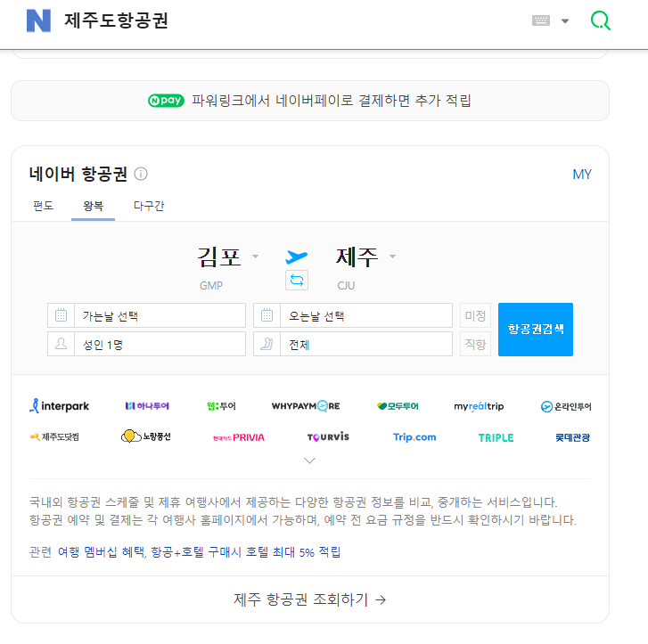
Task: Switch to the 편도 tab
Action: coord(43,206)
